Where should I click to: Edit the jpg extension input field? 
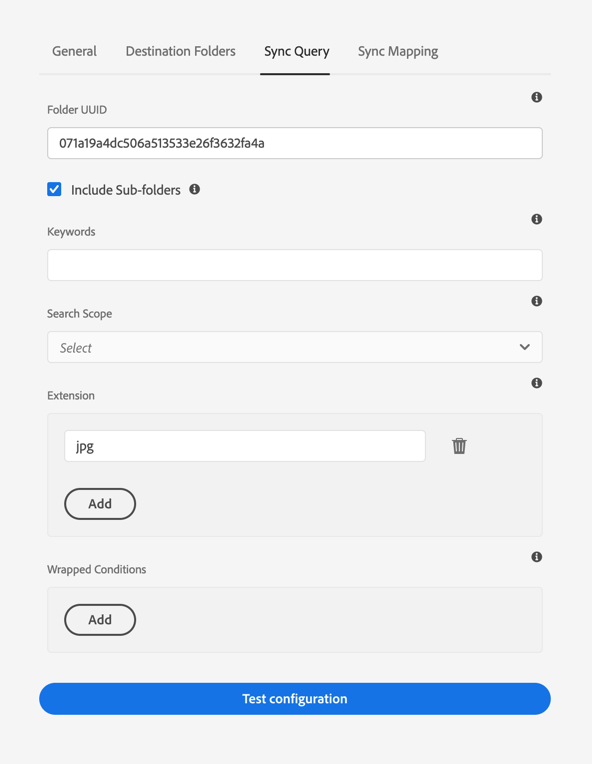pyautogui.click(x=245, y=446)
